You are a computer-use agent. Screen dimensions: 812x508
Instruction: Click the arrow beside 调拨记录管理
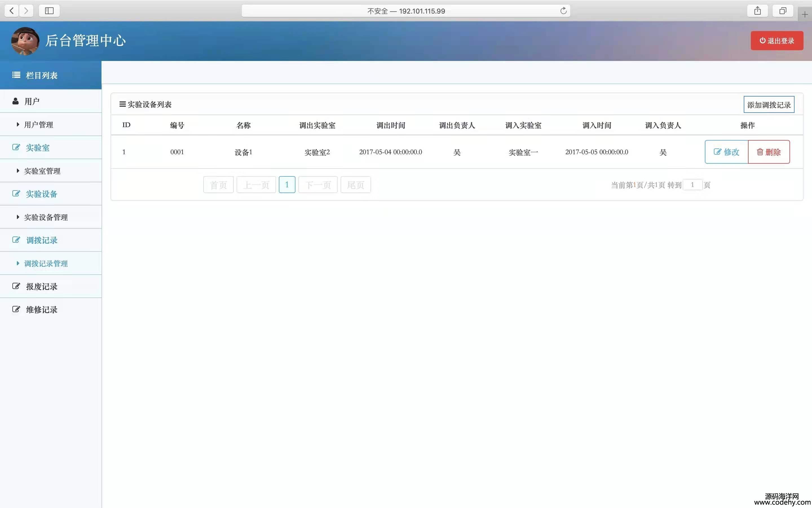coord(18,263)
